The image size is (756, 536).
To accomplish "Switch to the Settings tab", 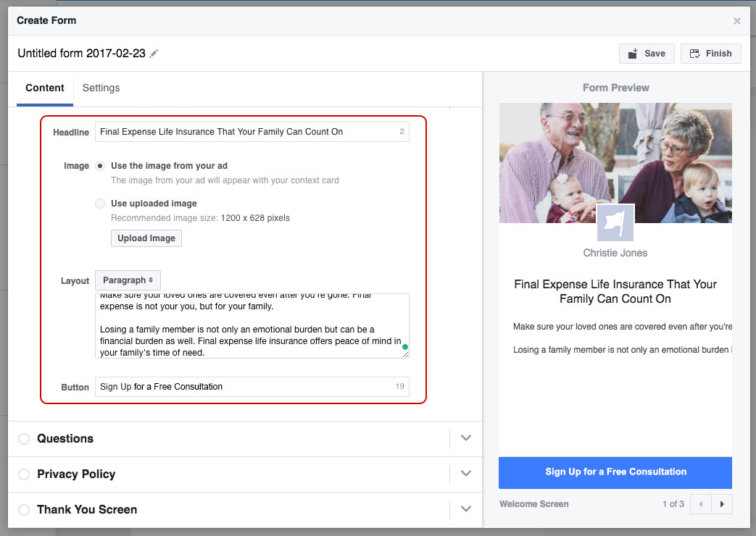I will coord(101,88).
